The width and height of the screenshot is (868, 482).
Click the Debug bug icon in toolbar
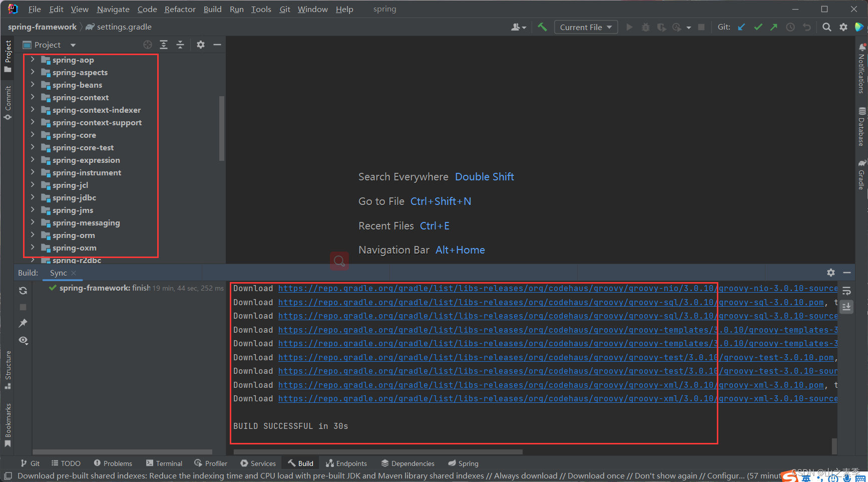(x=646, y=27)
